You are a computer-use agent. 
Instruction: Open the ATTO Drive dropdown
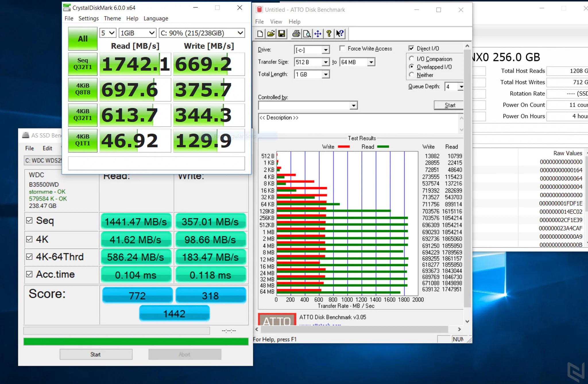pyautogui.click(x=326, y=50)
